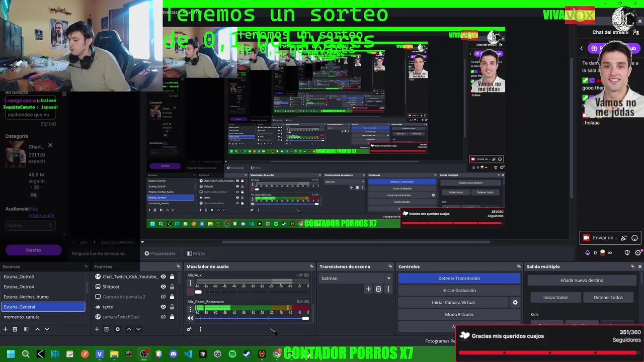Image resolution: width=644 pixels, height=362 pixels.
Task: Move selected scene down in Escenas list
Action: [x=47, y=329]
